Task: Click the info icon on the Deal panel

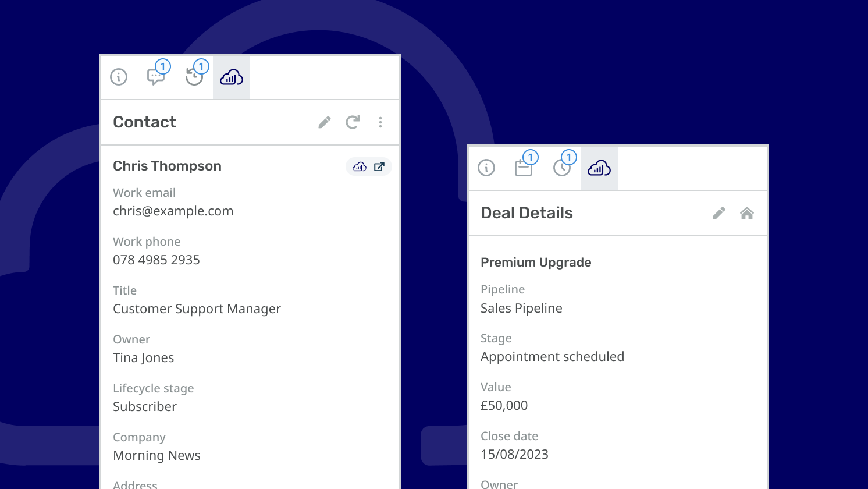Action: 486,168
